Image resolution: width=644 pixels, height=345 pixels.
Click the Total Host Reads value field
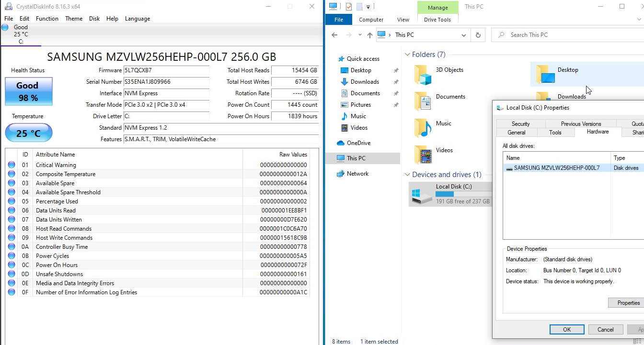click(x=295, y=70)
